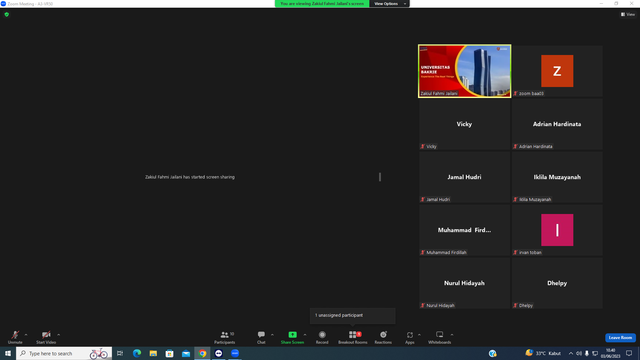
Task: Open File Explorer from the taskbar
Action: [x=153, y=353]
